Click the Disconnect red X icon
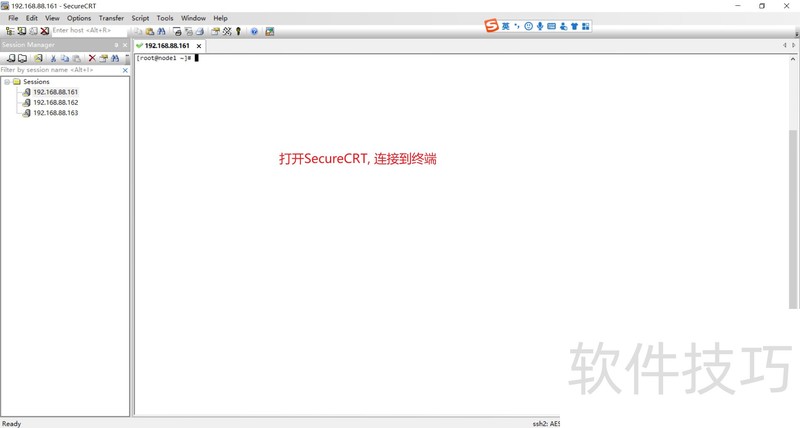The width and height of the screenshot is (800, 428). (45, 31)
